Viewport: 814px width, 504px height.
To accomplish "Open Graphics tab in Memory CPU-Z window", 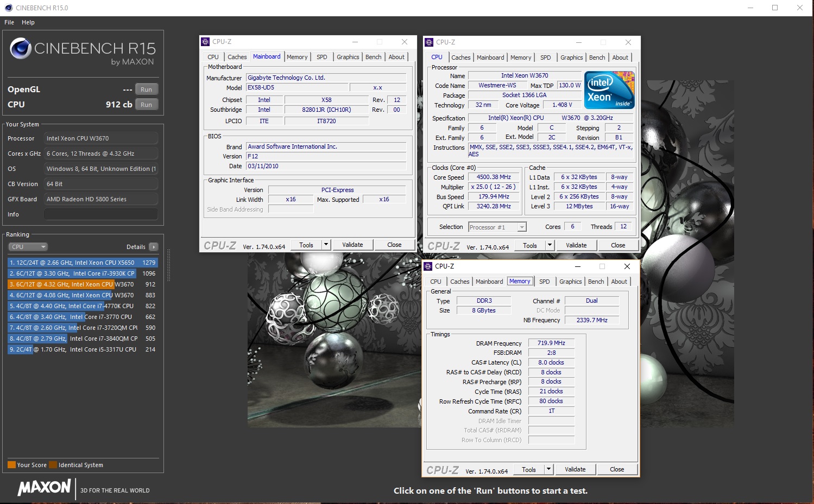I will 571,282.
